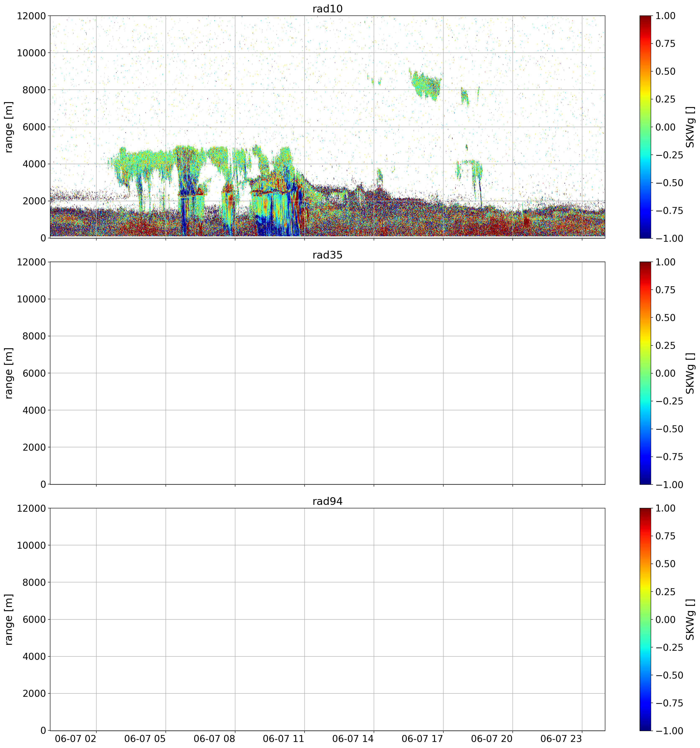Click the 'SKWg []' label beside rad94 colorbar
Image resolution: width=700 pixels, height=748 pixels.
pyautogui.click(x=690, y=619)
